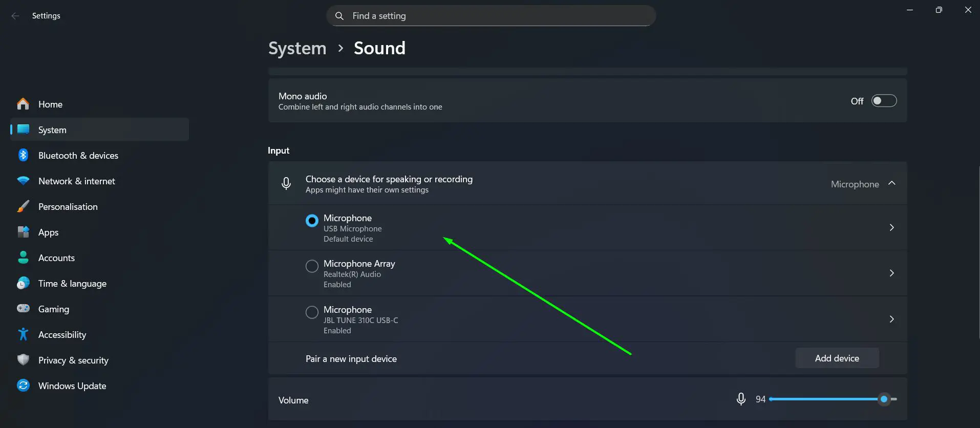Image resolution: width=980 pixels, height=428 pixels.
Task: Open Network & internet settings
Action: click(77, 181)
